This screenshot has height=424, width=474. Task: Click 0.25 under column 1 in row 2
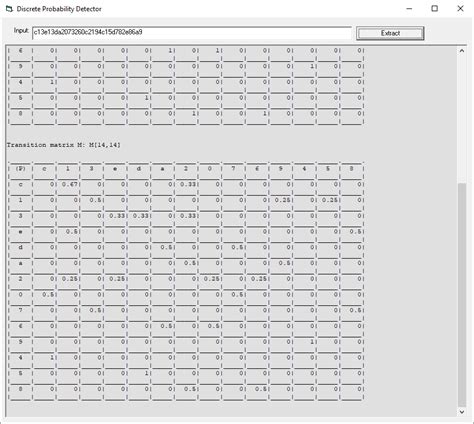(x=70, y=279)
